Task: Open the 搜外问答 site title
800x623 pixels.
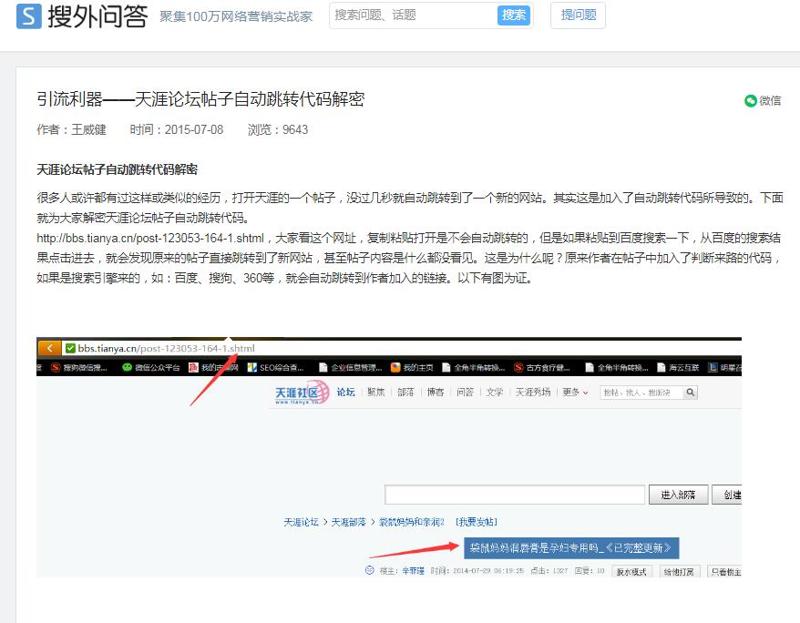Action: 97,16
